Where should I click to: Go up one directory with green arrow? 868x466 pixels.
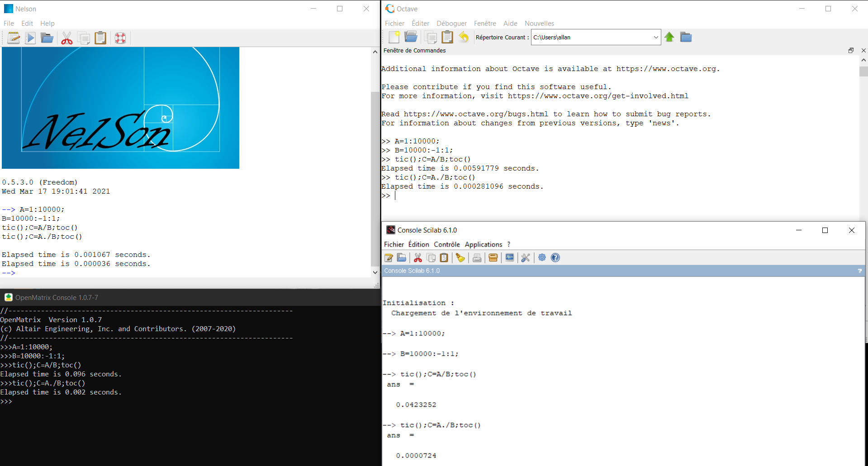669,37
